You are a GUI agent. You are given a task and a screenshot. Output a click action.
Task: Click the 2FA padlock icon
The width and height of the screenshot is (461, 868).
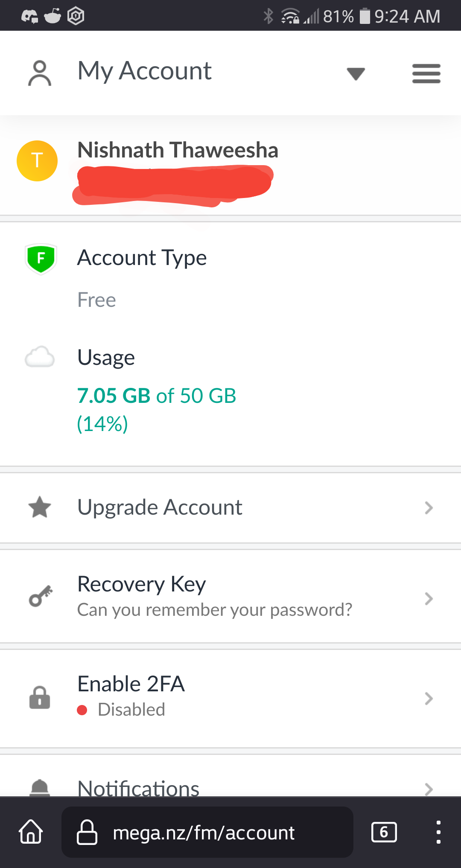pos(40,697)
